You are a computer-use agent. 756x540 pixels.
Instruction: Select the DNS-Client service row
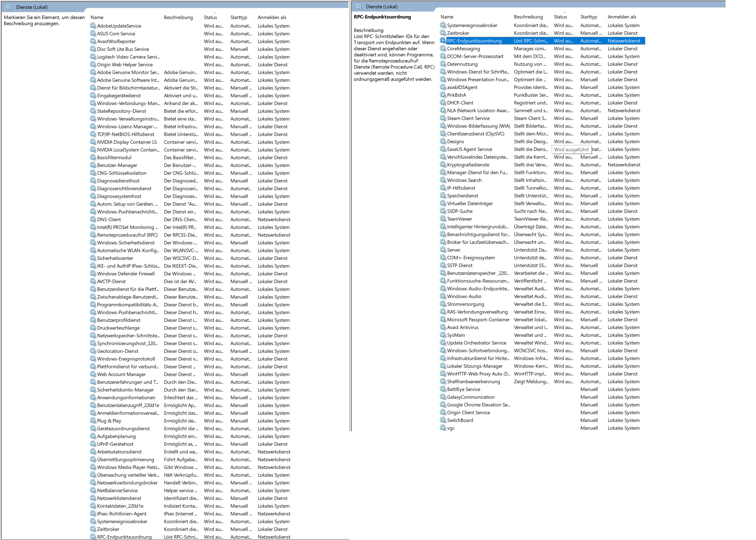point(109,219)
